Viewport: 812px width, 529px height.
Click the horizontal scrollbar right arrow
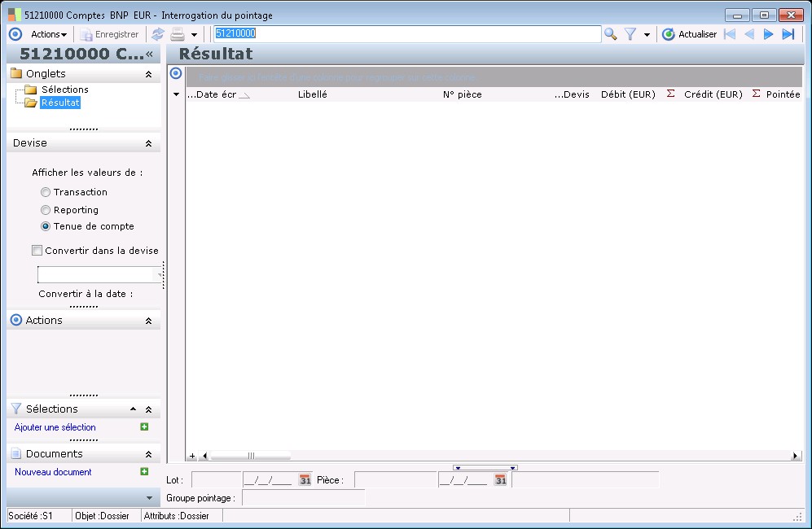click(796, 456)
